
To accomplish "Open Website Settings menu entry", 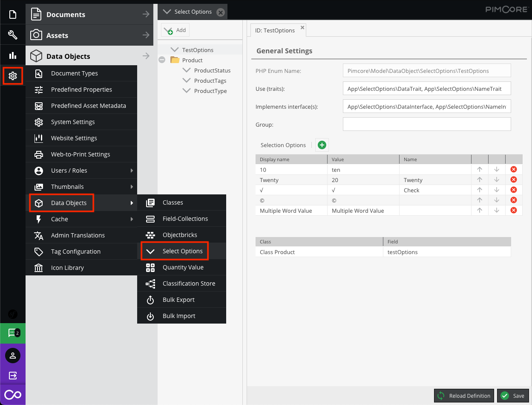I will point(81,138).
